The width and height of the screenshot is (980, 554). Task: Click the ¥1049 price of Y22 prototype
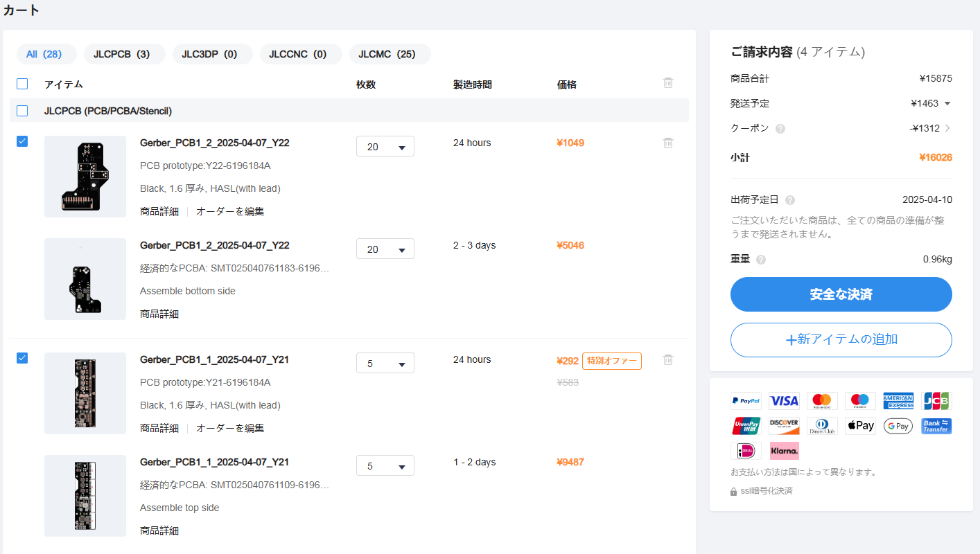tap(570, 143)
